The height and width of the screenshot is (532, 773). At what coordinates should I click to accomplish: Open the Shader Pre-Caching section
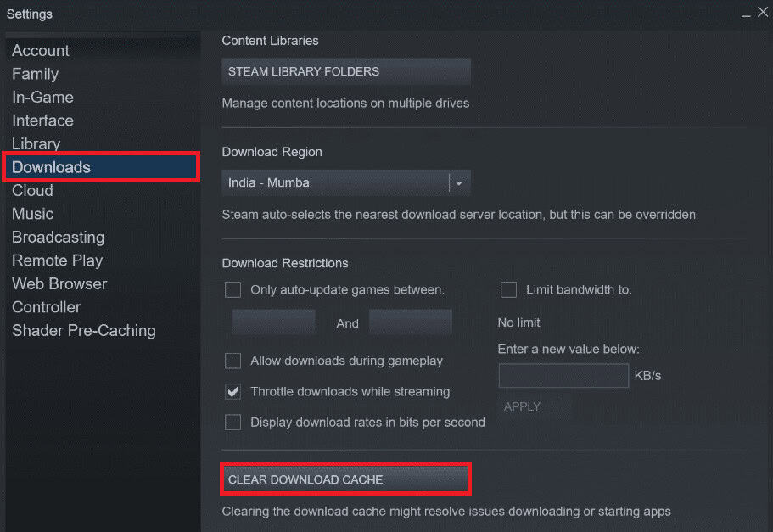(x=83, y=330)
